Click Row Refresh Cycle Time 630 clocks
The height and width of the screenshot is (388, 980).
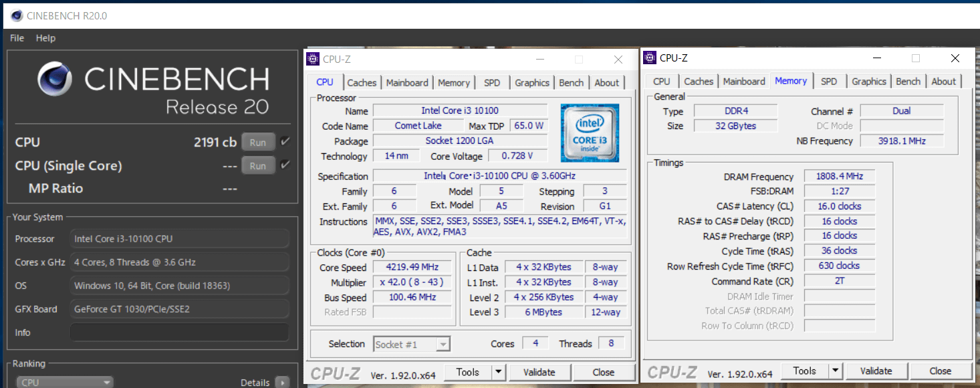[840, 266]
